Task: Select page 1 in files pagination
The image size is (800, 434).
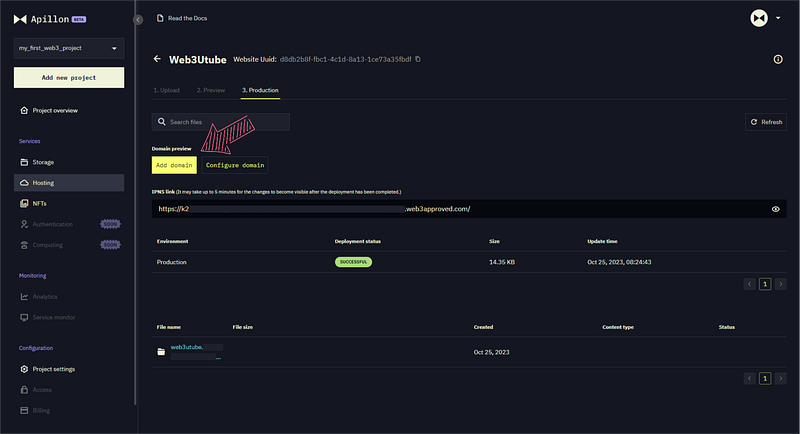Action: click(765, 378)
